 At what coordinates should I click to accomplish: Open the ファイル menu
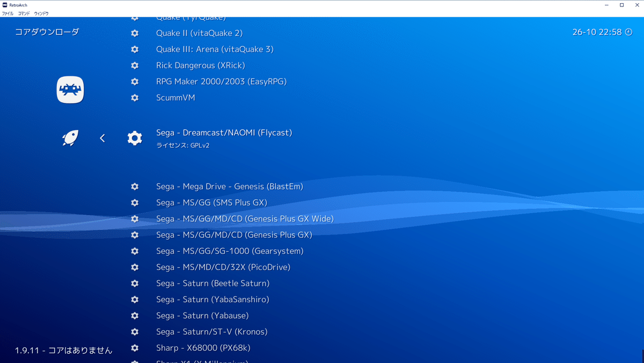(8, 13)
